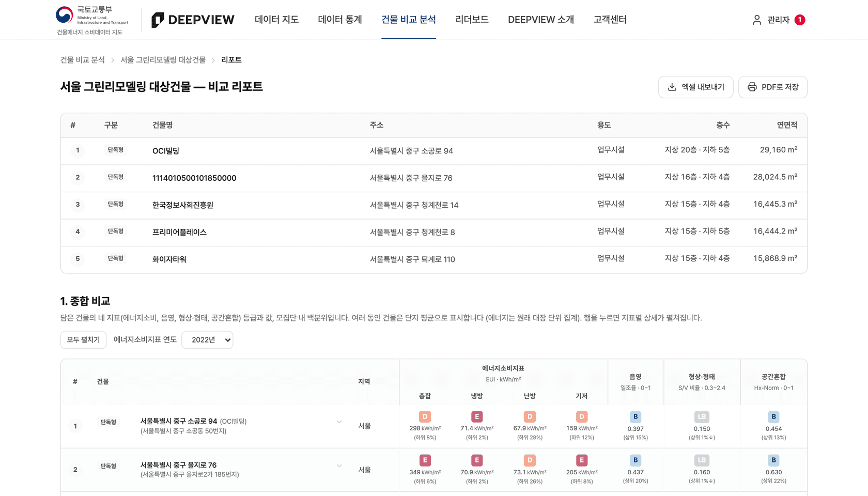
Task: Click E grade badge for 70.9 kWh/m² cooling
Action: tap(477, 460)
